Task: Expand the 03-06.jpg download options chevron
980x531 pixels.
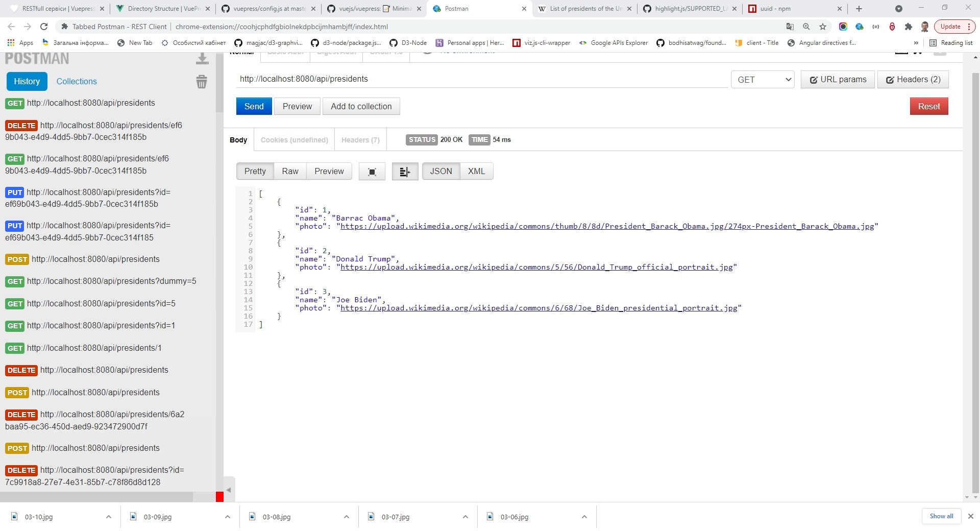Action: 584,517
